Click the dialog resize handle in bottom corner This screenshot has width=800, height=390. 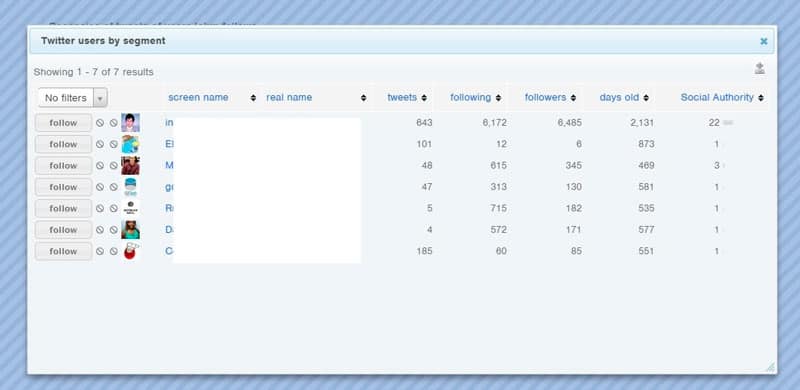(x=770, y=367)
